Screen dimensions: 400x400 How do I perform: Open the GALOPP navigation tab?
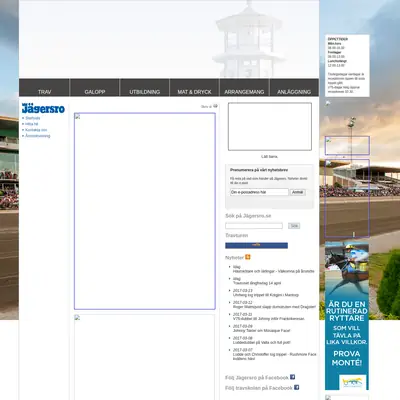click(x=95, y=88)
